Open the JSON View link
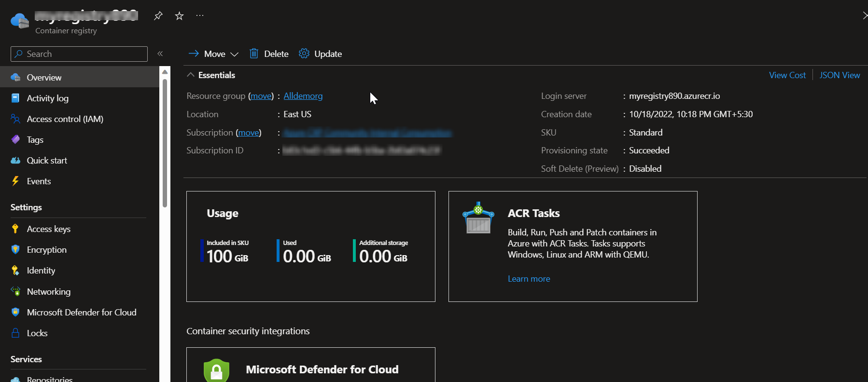This screenshot has height=382, width=868. pos(840,75)
